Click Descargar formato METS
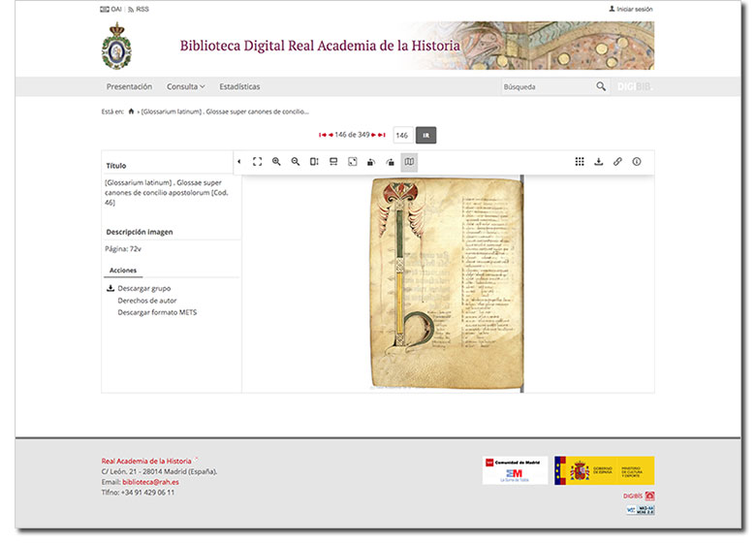 click(x=157, y=312)
